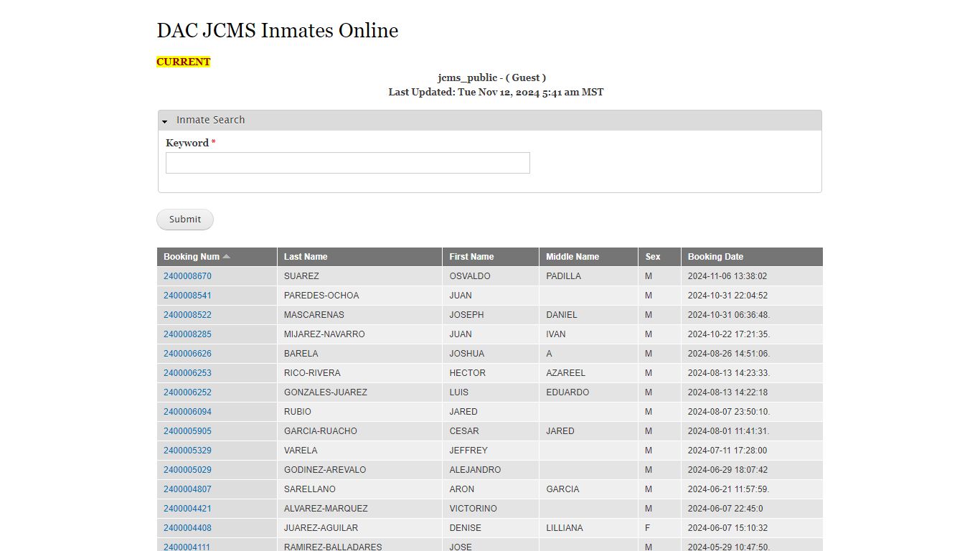Viewport: 980px width, 551px height.
Task: Select first name LUIS cell
Action: coord(491,392)
